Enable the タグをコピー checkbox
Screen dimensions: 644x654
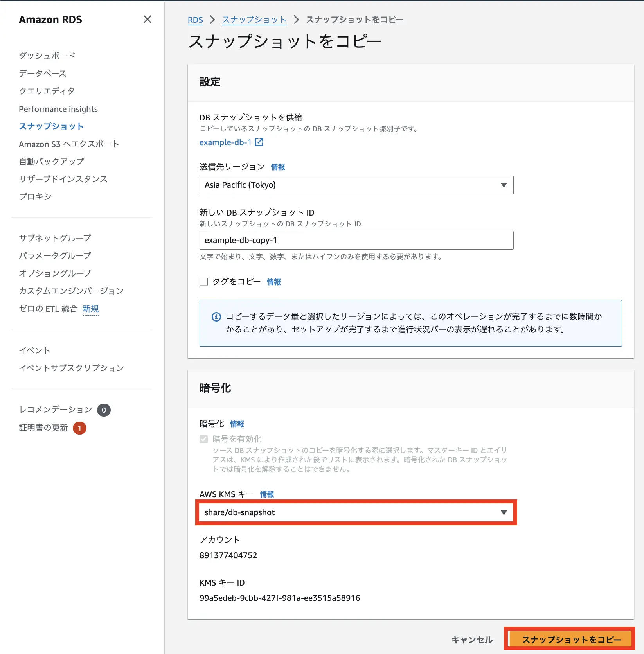click(x=203, y=282)
